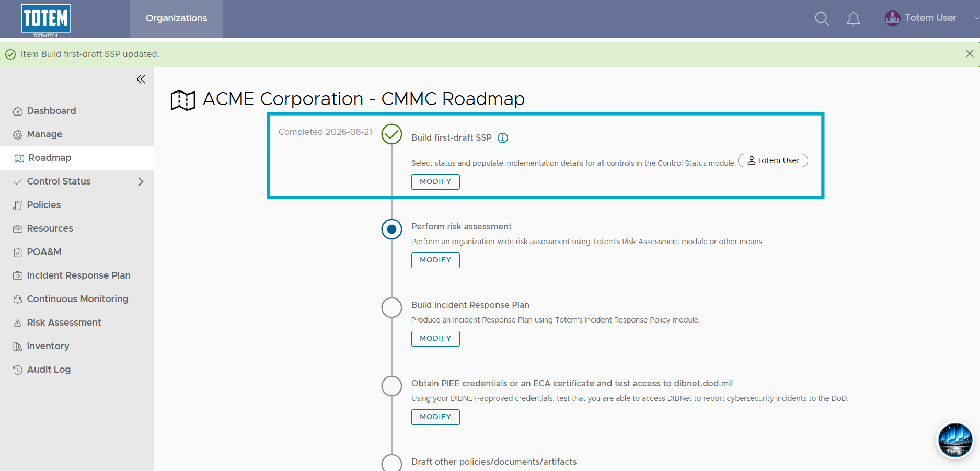Screen dimensions: 980x471
Task: Select the Obtain PIEE credentials step circle
Action: [x=391, y=386]
